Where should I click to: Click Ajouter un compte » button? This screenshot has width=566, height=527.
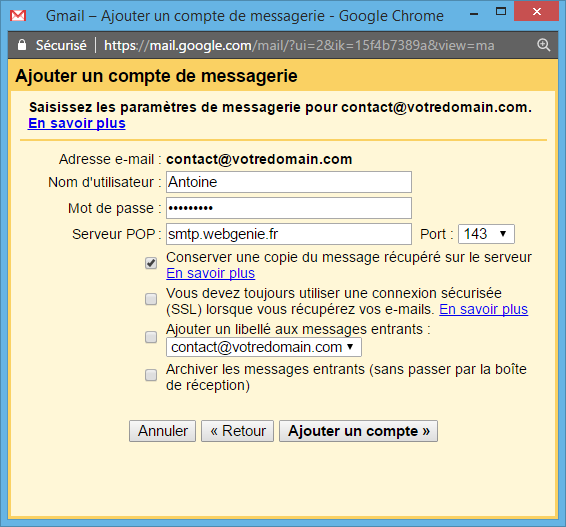(x=358, y=431)
